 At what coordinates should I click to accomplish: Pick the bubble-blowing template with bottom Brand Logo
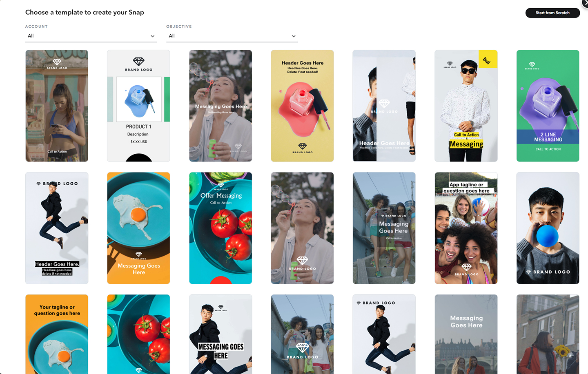click(302, 228)
